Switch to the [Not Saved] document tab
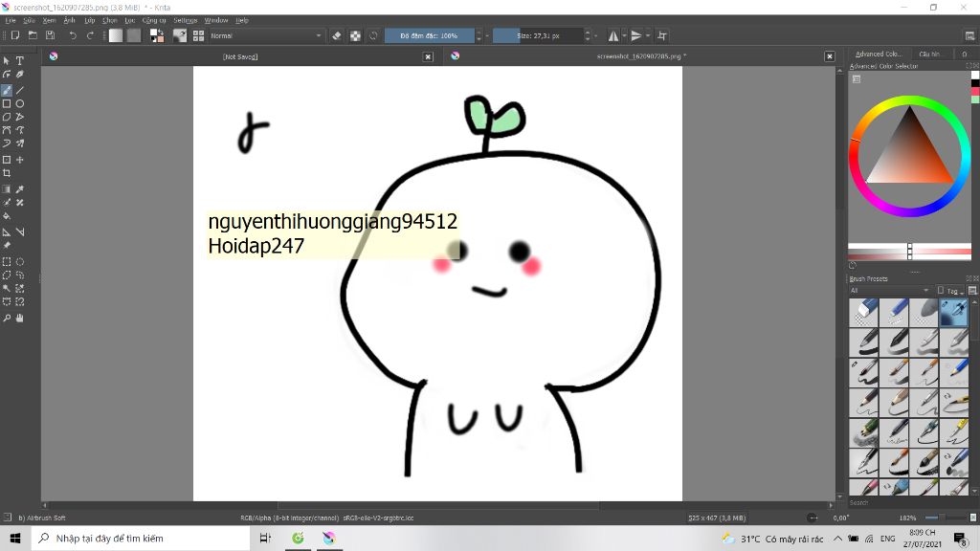The image size is (980, 551). tap(240, 56)
